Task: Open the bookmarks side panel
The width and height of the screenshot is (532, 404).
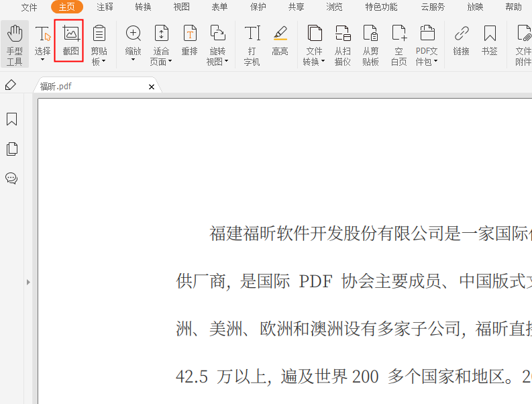Action: (x=12, y=119)
